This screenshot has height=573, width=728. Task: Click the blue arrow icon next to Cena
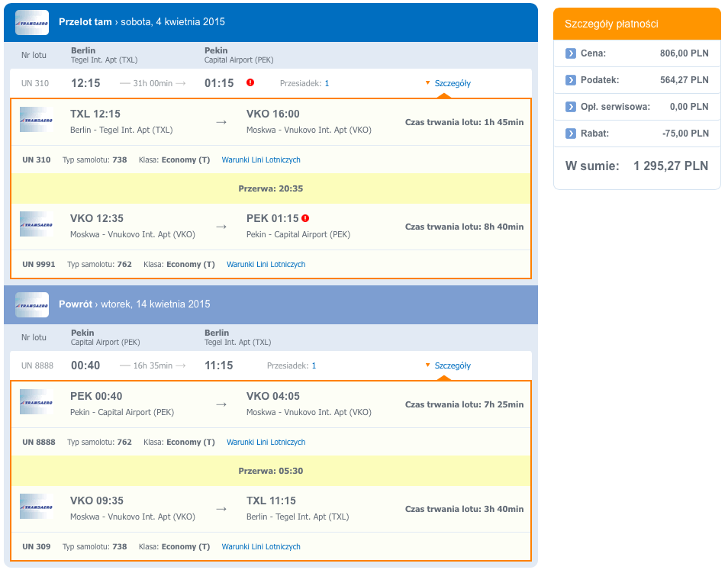[571, 53]
